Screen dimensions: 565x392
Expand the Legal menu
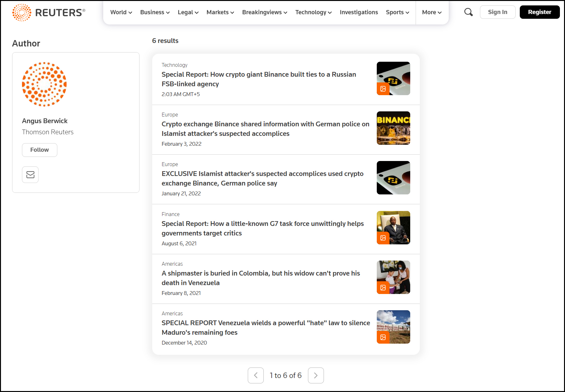[x=188, y=12]
